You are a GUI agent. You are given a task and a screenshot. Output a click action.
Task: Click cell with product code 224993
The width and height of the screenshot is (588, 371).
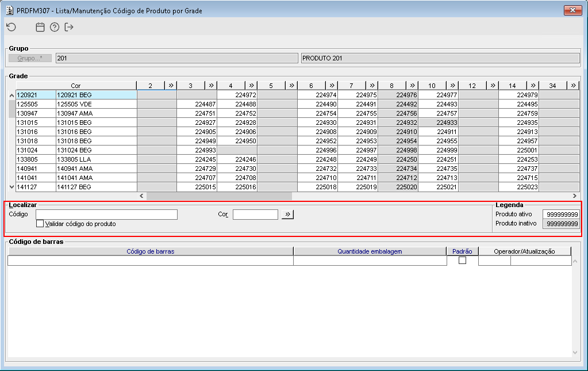click(197, 150)
